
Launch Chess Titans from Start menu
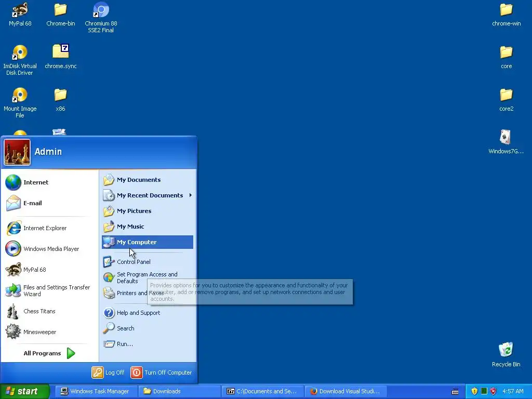[49, 311]
